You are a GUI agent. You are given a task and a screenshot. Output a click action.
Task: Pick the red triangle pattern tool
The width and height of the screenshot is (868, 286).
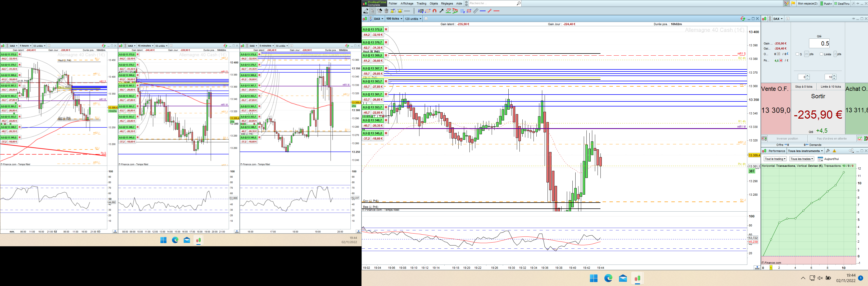point(455,11)
